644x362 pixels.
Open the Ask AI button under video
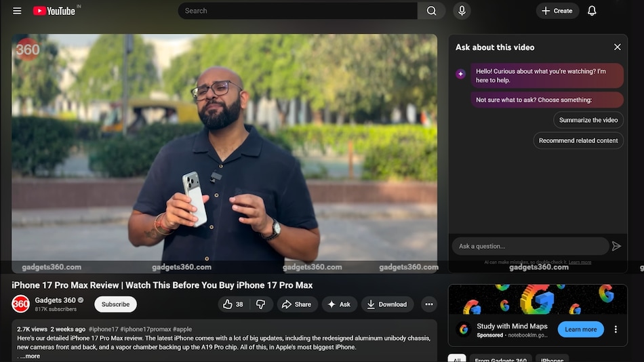point(339,304)
